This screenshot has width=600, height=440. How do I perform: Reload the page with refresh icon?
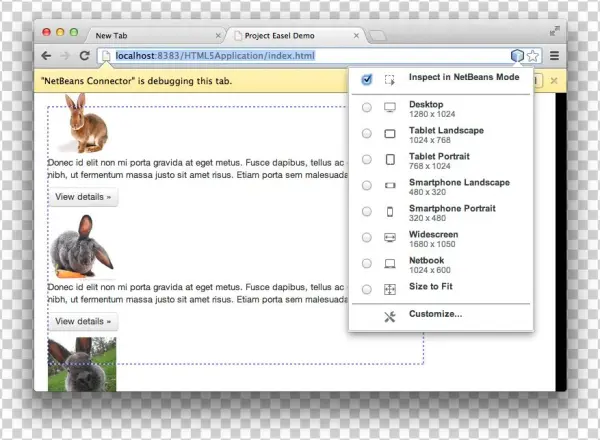85,56
